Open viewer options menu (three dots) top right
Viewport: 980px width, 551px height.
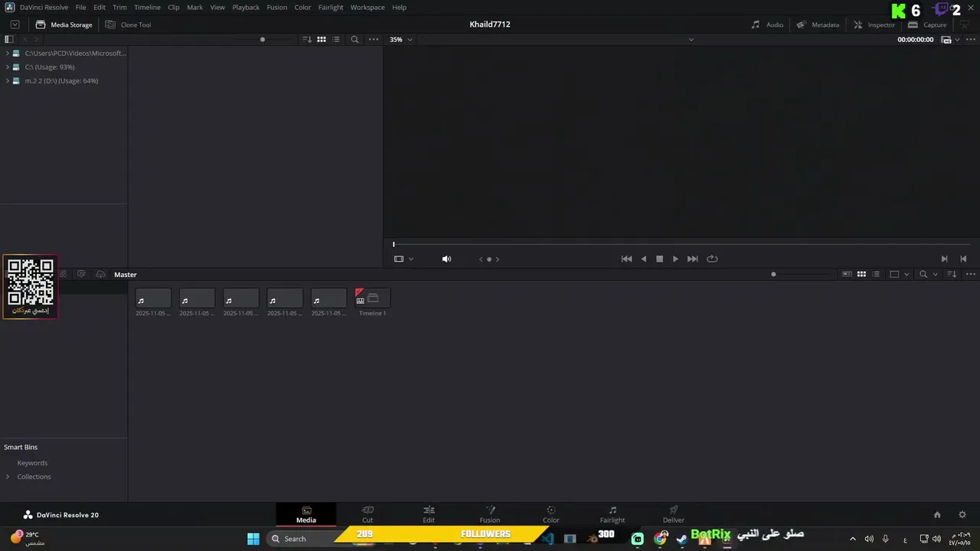(x=971, y=39)
